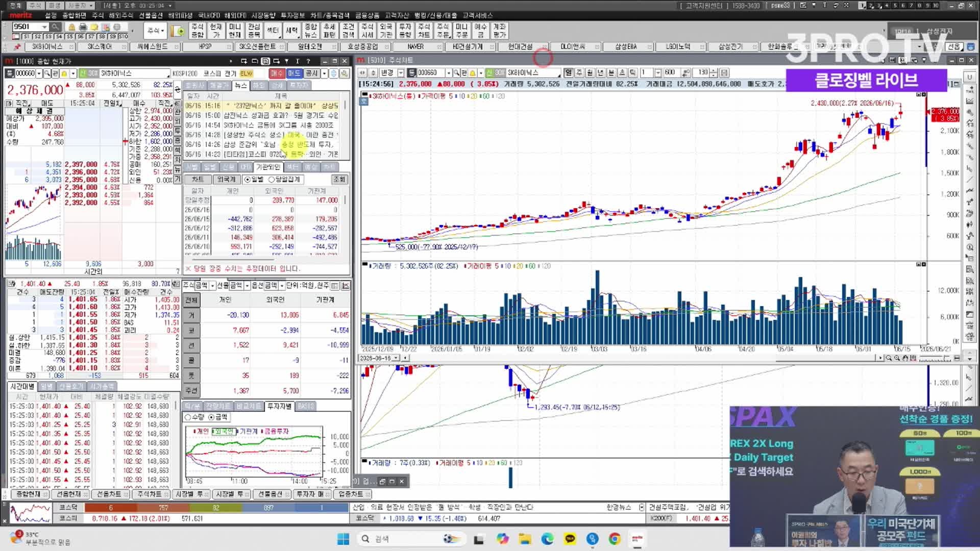The image size is (980, 551).
Task: Click the padlock icon in the top toolbar
Action: 72,27
